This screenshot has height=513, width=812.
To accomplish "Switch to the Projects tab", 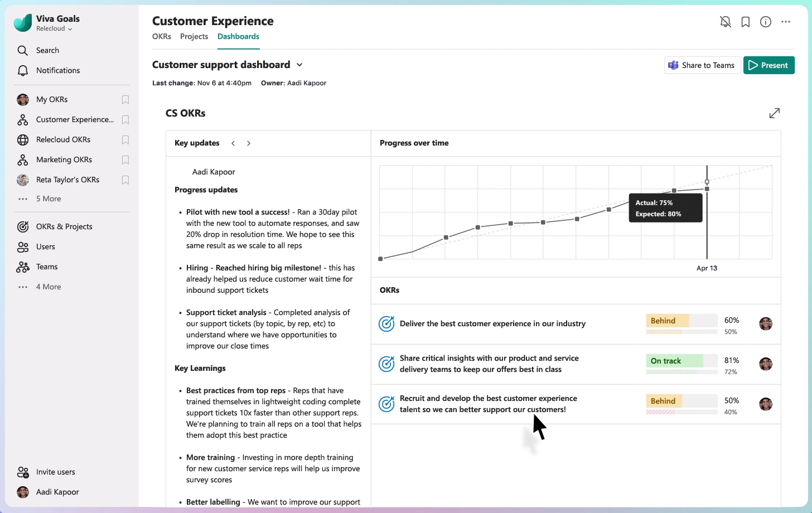I will click(194, 36).
